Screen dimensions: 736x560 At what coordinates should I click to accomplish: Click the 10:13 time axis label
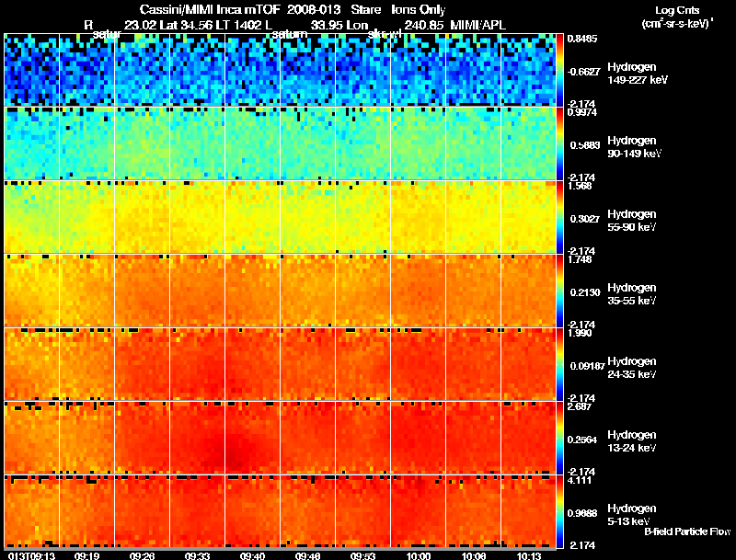pyautogui.click(x=528, y=555)
